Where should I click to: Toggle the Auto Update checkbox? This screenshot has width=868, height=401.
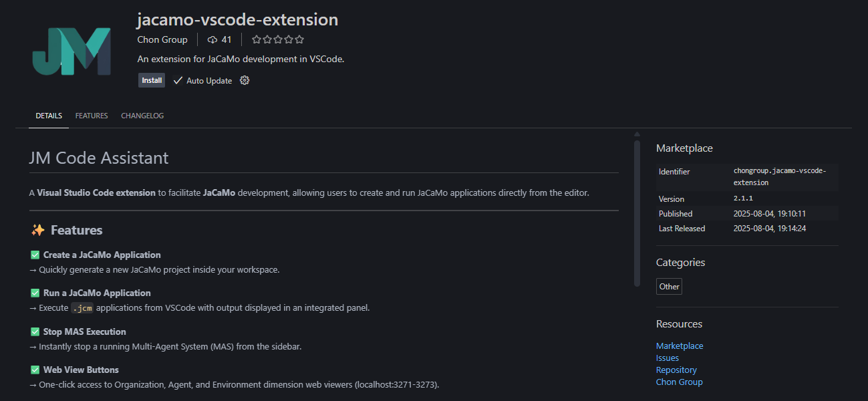(x=178, y=80)
